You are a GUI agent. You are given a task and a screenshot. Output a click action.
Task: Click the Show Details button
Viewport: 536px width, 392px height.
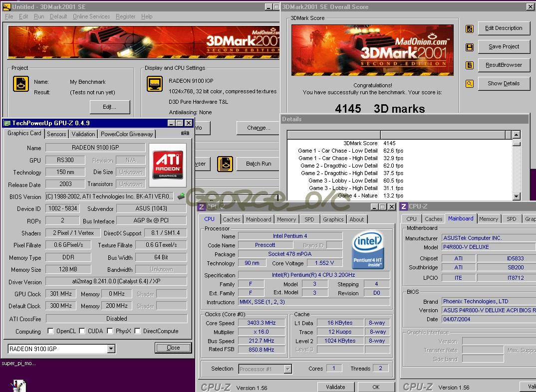[504, 83]
